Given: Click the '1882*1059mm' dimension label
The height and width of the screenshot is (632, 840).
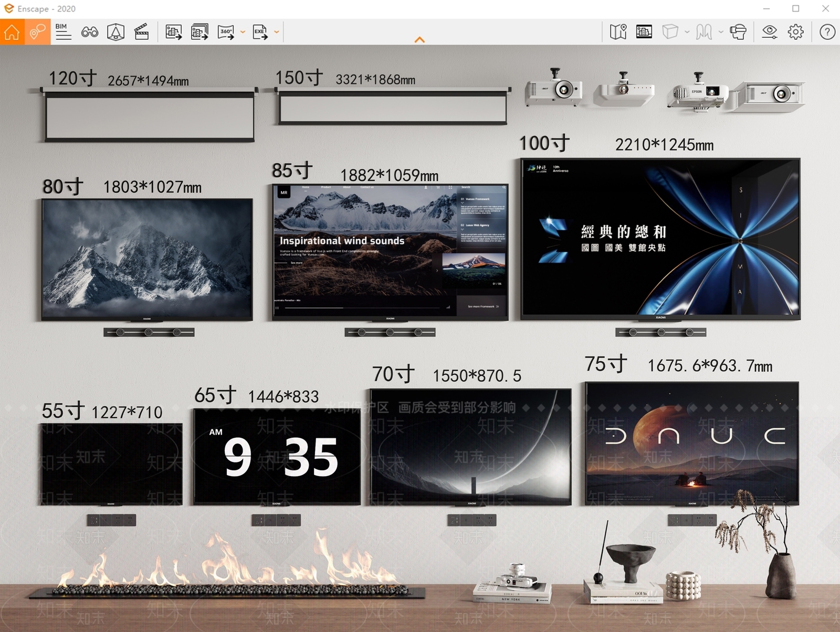Looking at the screenshot, I should click(389, 175).
